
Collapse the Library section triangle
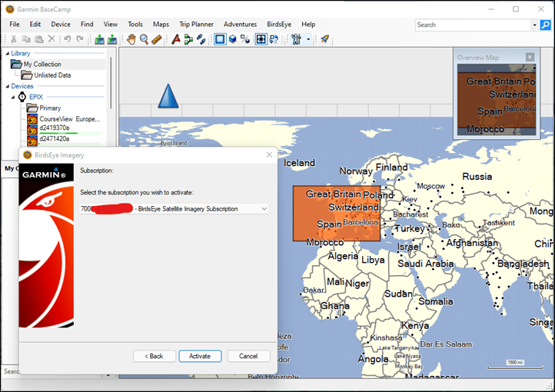8,54
